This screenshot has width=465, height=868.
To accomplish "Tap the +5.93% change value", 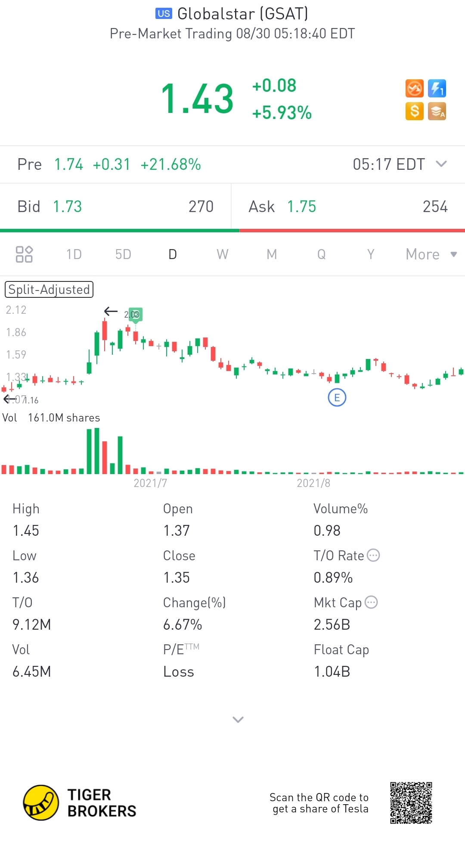I will coord(282,113).
